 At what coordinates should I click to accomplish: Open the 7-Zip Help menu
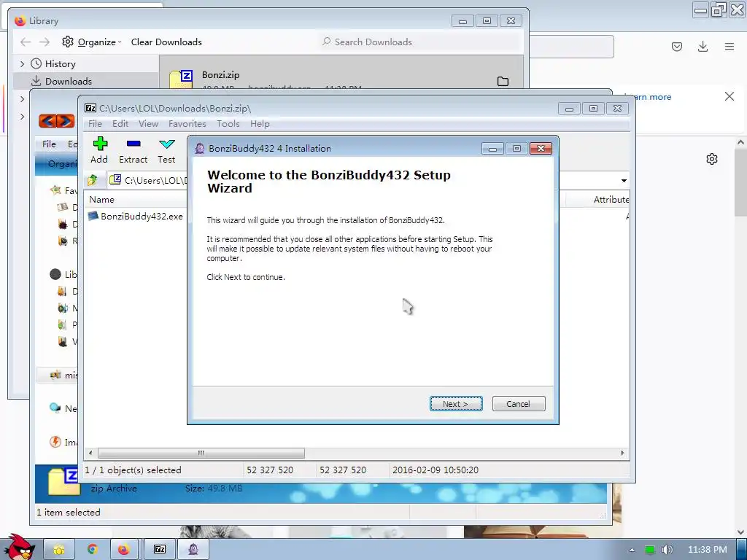[x=260, y=124]
